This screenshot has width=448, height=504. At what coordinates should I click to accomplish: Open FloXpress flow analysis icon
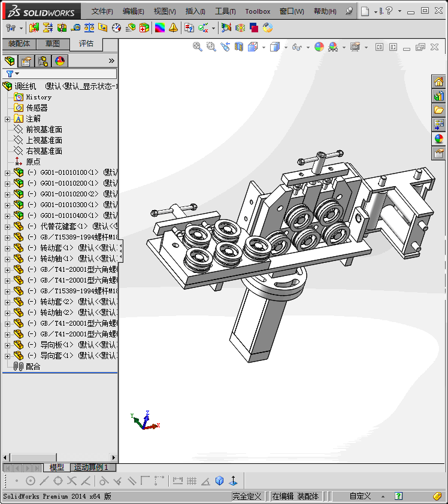click(240, 28)
